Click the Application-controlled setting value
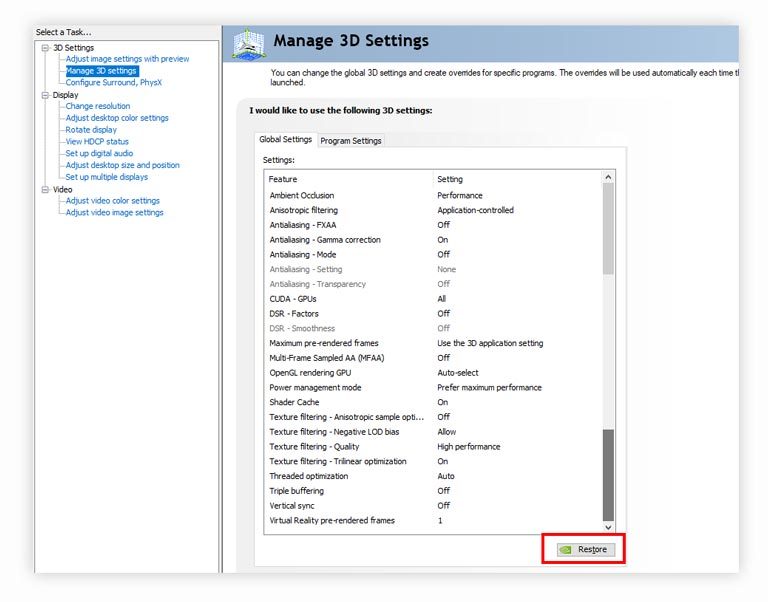This screenshot has width=768, height=602. [x=476, y=210]
